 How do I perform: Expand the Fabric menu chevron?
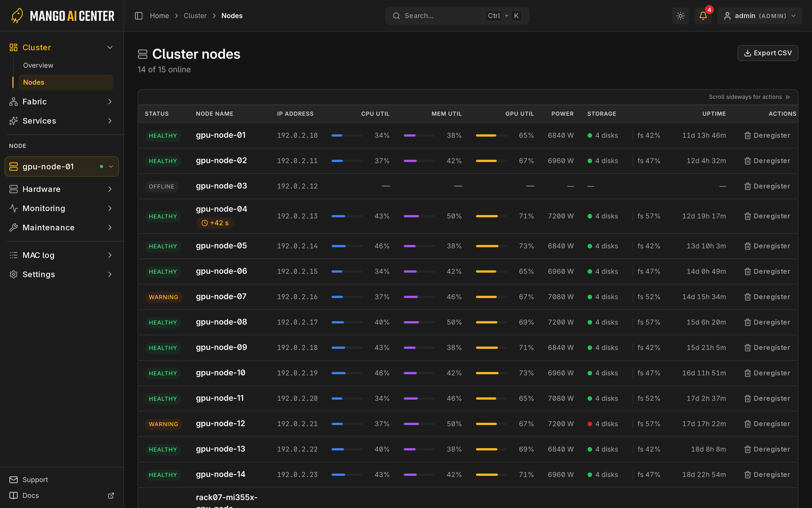(110, 101)
